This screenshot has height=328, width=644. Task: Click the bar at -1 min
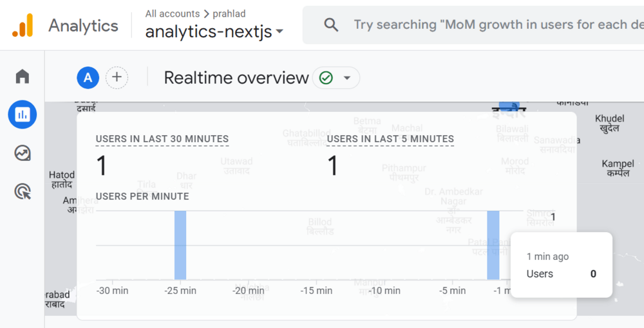click(x=493, y=245)
